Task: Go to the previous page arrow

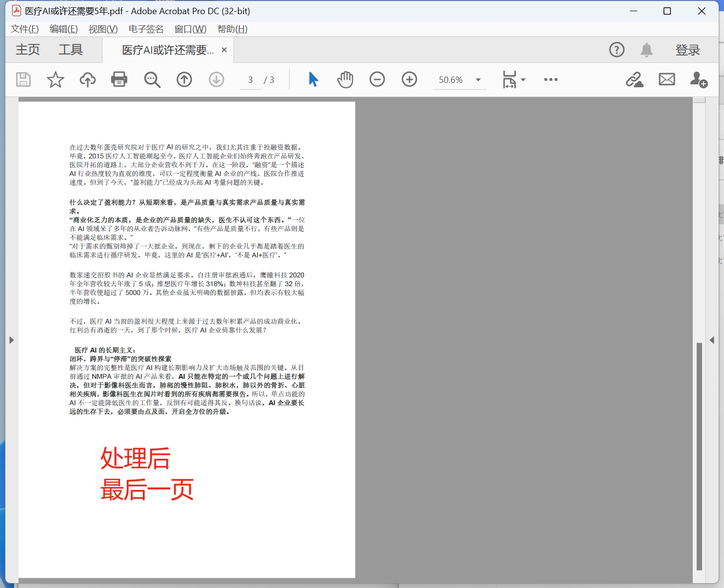Action: [184, 79]
